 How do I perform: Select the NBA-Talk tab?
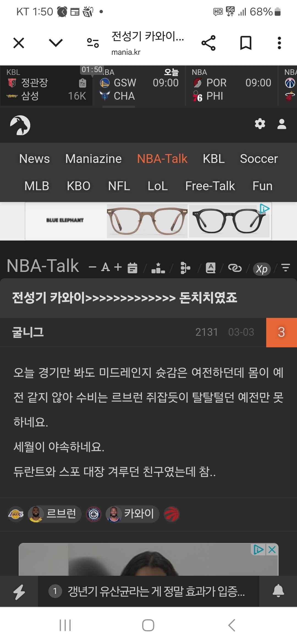pos(162,159)
